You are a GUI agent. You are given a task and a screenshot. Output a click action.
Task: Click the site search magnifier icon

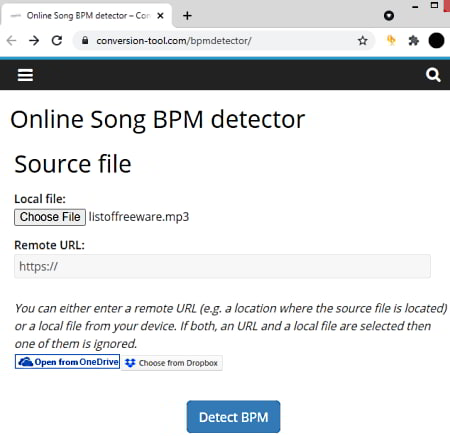click(433, 75)
